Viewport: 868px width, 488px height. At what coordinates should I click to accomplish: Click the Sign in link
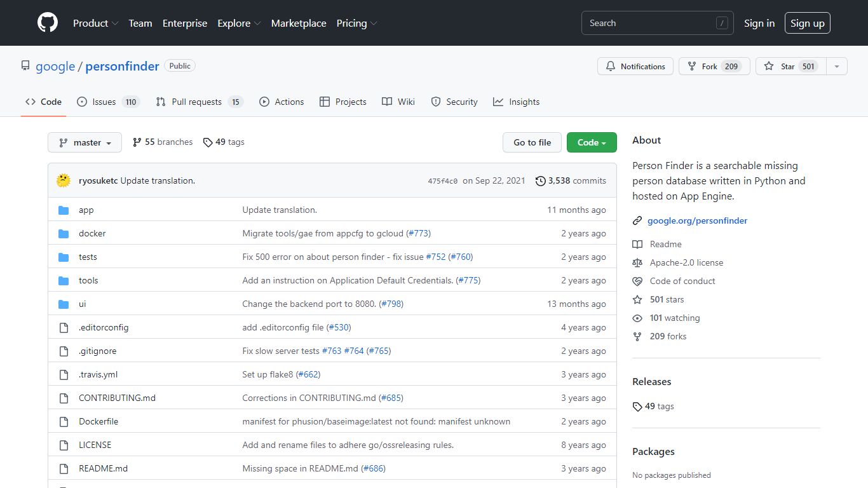point(759,23)
